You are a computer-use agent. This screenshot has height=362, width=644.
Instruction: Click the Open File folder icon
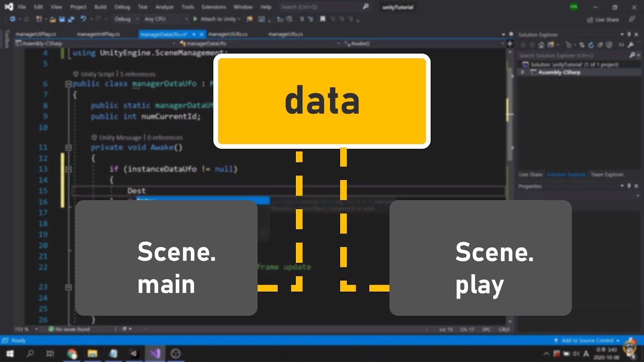pos(52,19)
